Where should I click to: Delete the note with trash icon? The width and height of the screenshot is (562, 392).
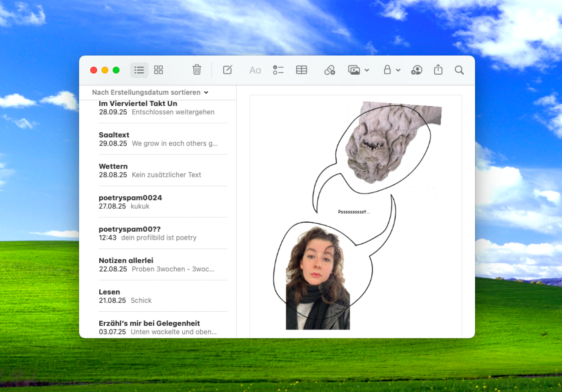(197, 70)
